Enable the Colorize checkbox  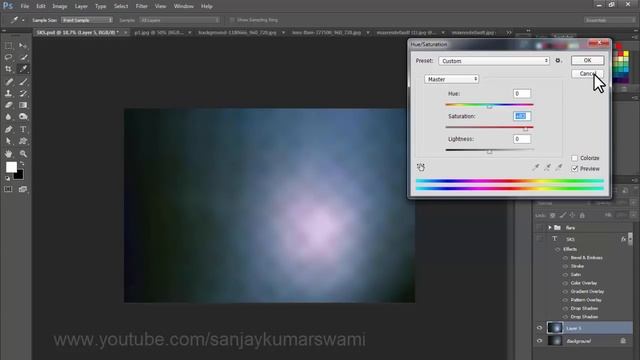[x=575, y=158]
